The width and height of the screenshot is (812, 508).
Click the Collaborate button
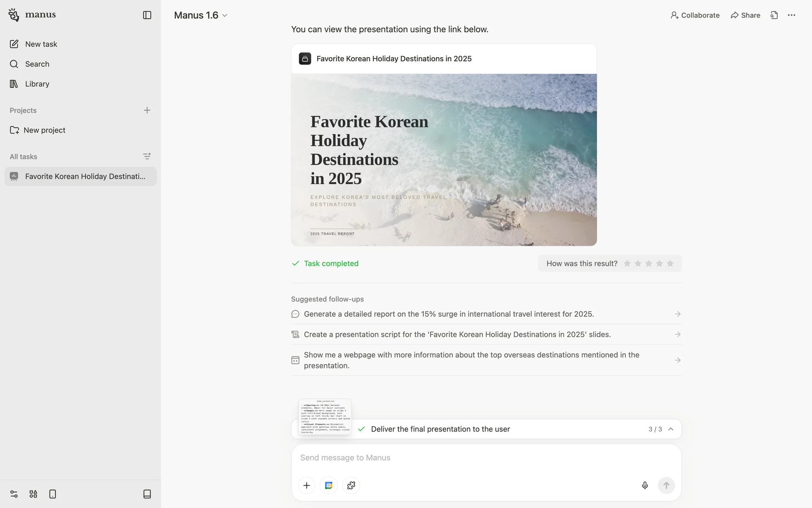(x=695, y=15)
